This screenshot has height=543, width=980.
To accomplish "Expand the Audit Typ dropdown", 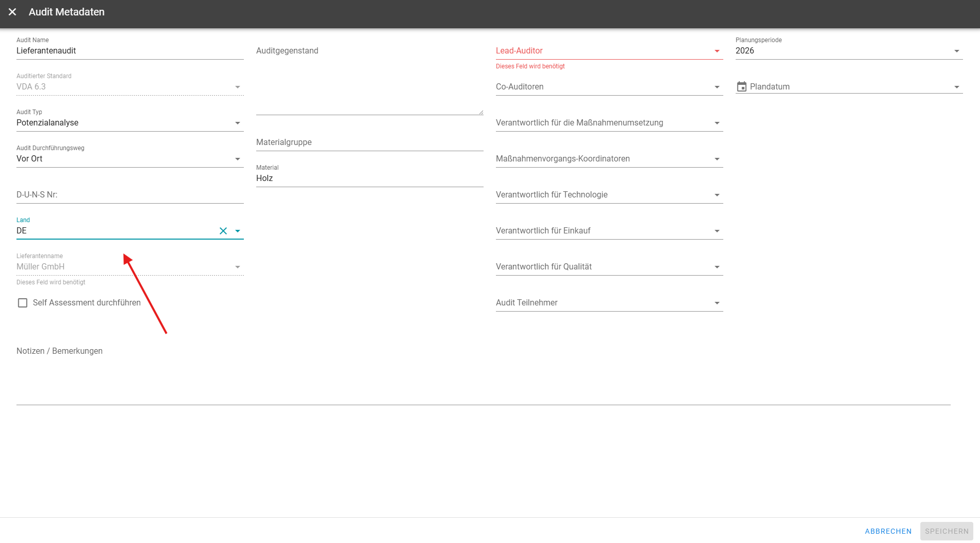I will coord(238,123).
